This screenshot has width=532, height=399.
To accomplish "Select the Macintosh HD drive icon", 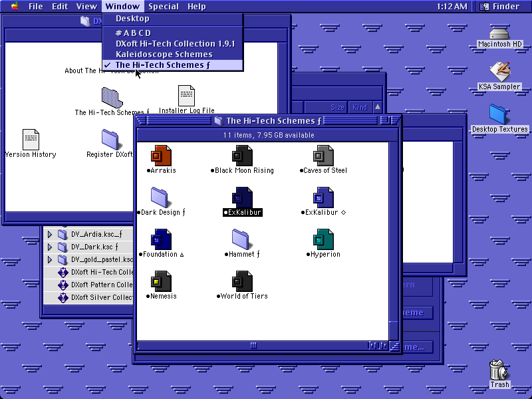I will pos(499,34).
